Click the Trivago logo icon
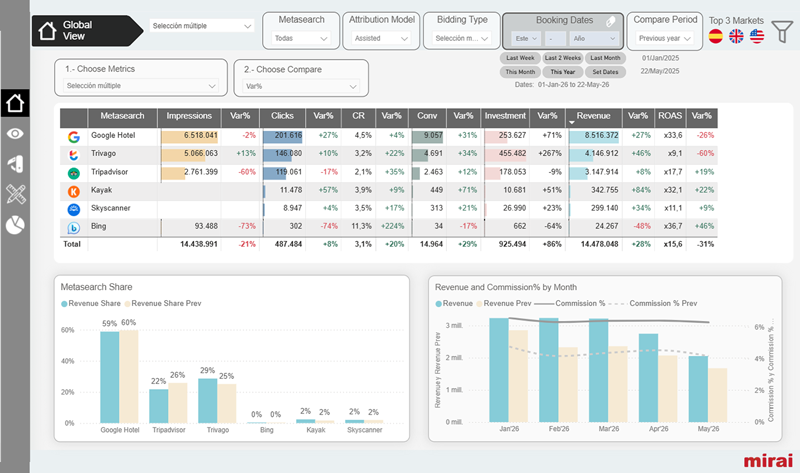 click(73, 155)
